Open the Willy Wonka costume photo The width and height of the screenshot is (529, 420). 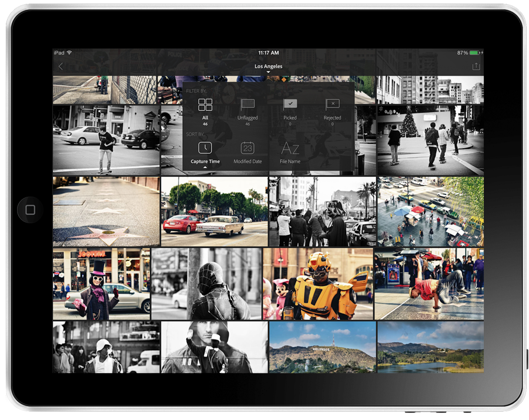pos(102,284)
